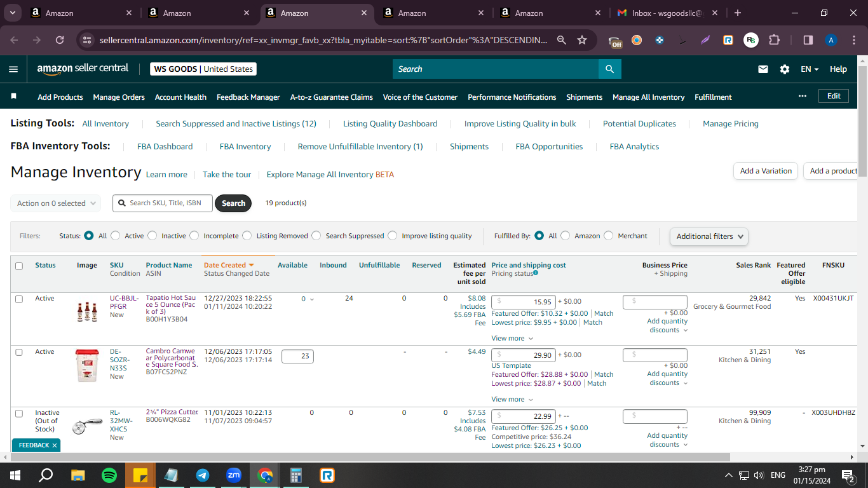This screenshot has width=868, height=488.
Task: Open the FBA Dashboard link
Action: tap(165, 147)
